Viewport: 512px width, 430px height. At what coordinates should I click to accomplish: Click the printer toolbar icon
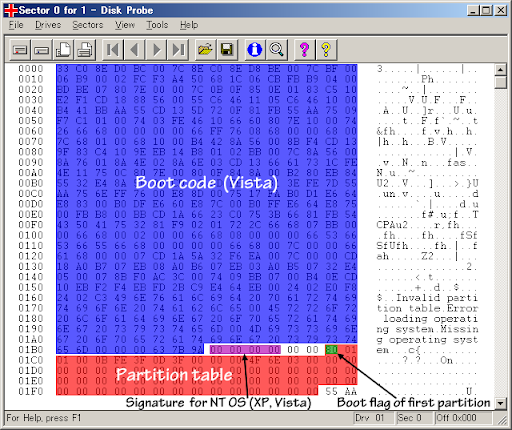[x=85, y=50]
